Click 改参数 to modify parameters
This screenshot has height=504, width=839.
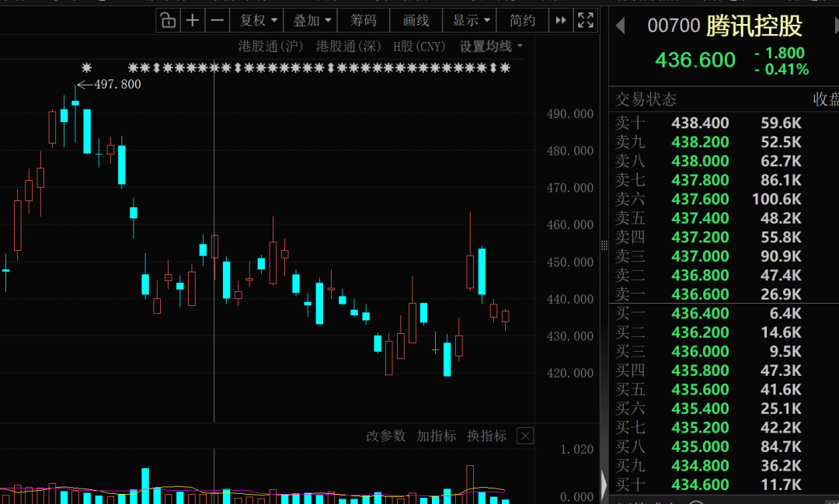[385, 436]
